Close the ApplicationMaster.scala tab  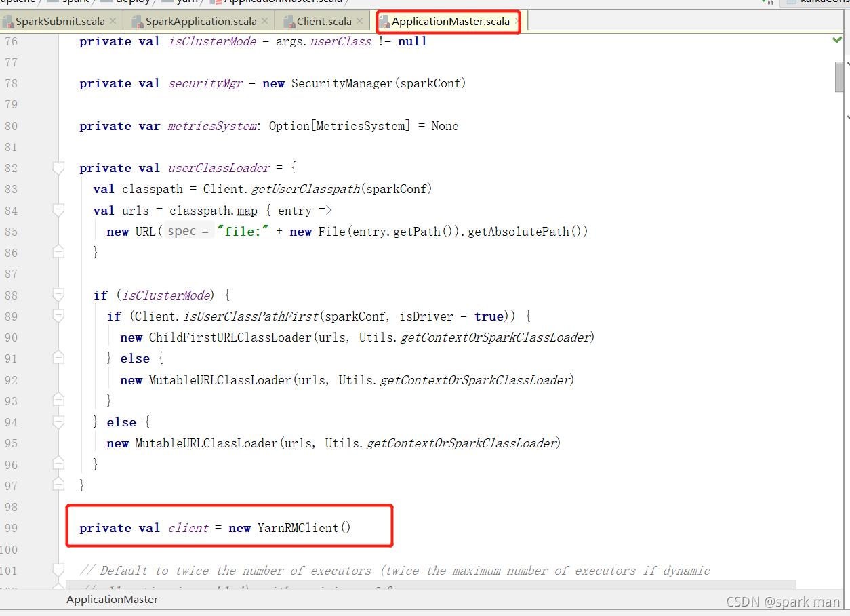pyautogui.click(x=517, y=21)
